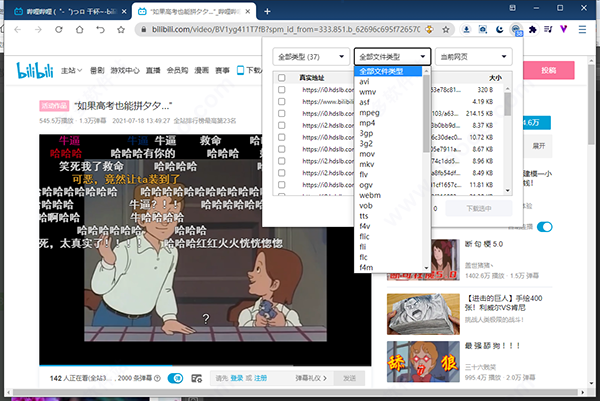Check the 4.19 KB row checkbox

click(282, 101)
